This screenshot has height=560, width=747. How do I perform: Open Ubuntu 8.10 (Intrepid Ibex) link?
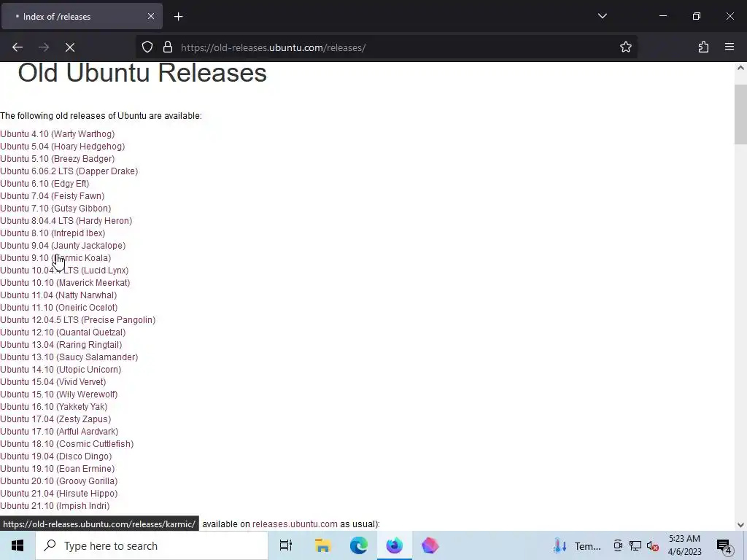[x=53, y=233]
